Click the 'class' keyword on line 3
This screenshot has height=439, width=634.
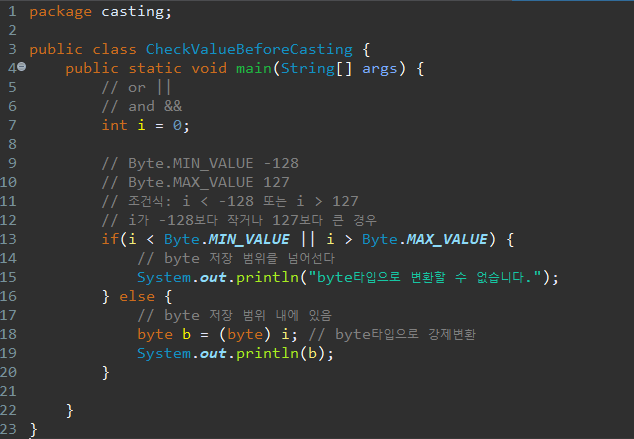click(x=114, y=49)
